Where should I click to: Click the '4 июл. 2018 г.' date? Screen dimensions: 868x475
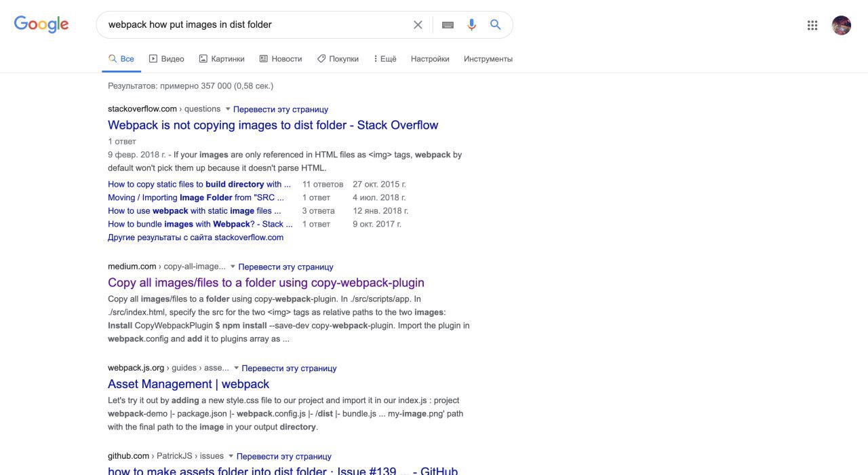[x=379, y=197]
